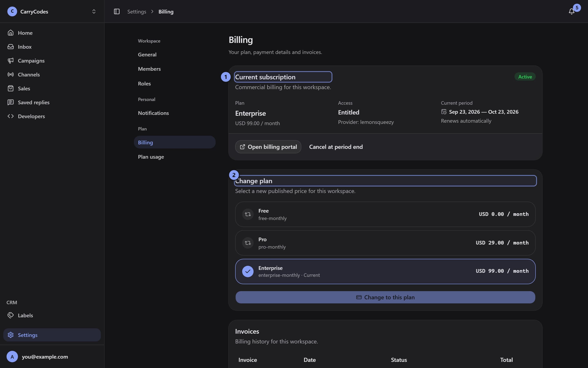Screen dimensions: 588x368
Task: Click the Inbox tray icon
Action: point(10,46)
